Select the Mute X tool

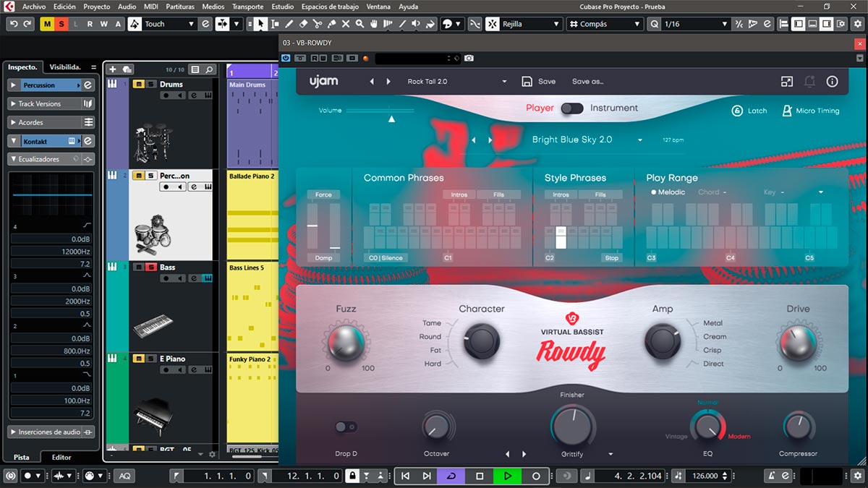pos(346,24)
